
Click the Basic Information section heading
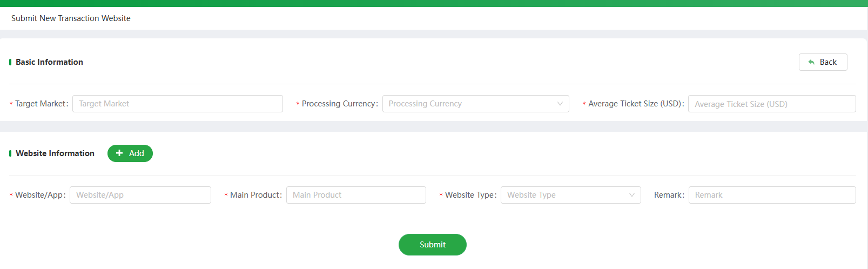(x=49, y=62)
